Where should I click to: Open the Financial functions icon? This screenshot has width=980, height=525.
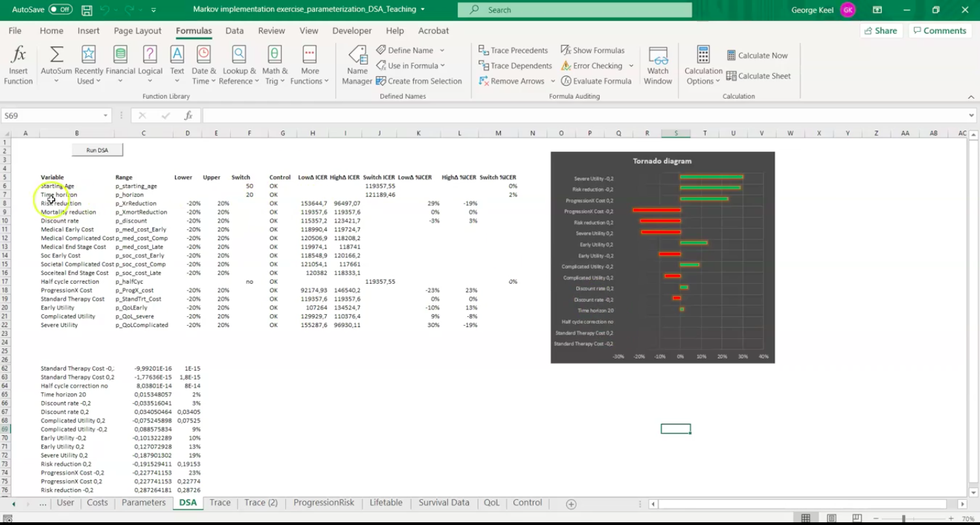(120, 56)
